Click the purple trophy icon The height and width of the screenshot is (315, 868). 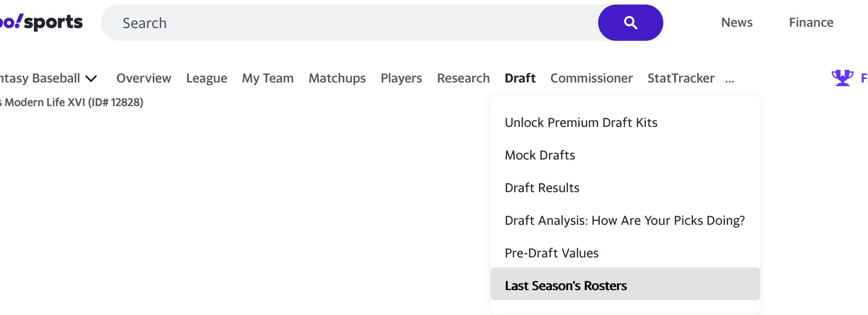coord(842,78)
